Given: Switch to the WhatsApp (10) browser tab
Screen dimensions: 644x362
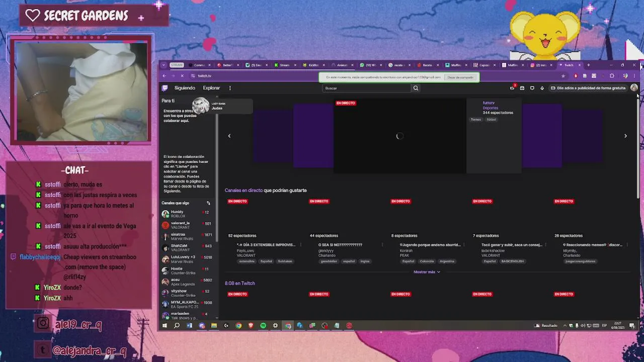Looking at the screenshot, I should click(x=371, y=65).
